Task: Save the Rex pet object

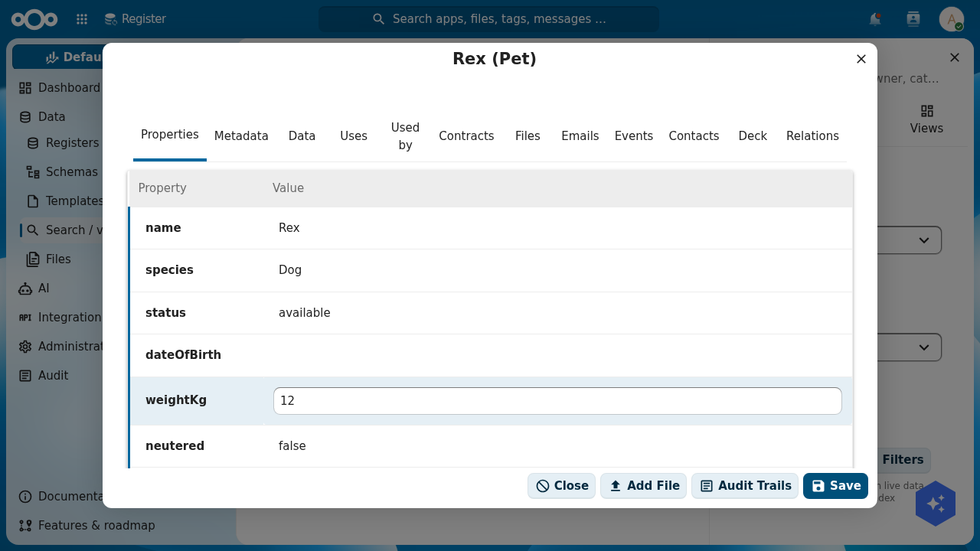Action: [835, 486]
